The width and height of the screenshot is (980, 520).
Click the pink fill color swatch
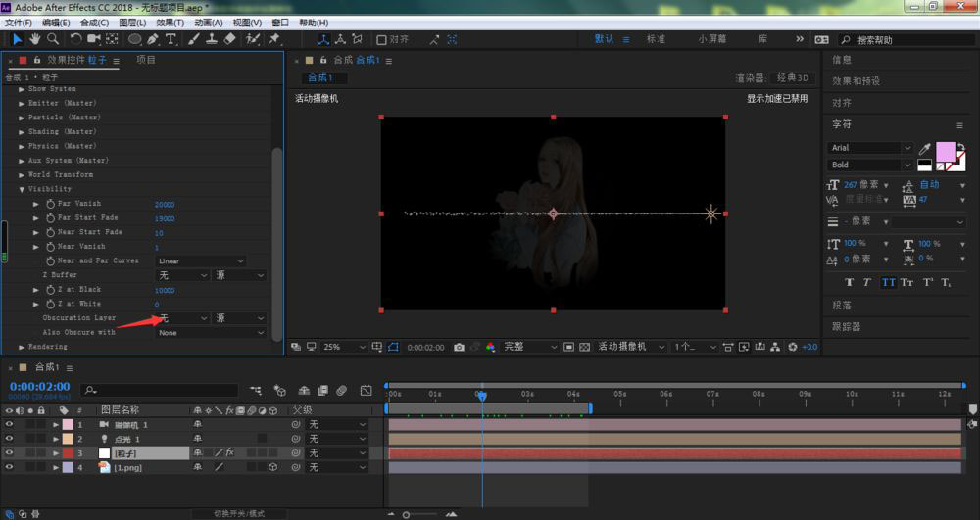pos(945,152)
